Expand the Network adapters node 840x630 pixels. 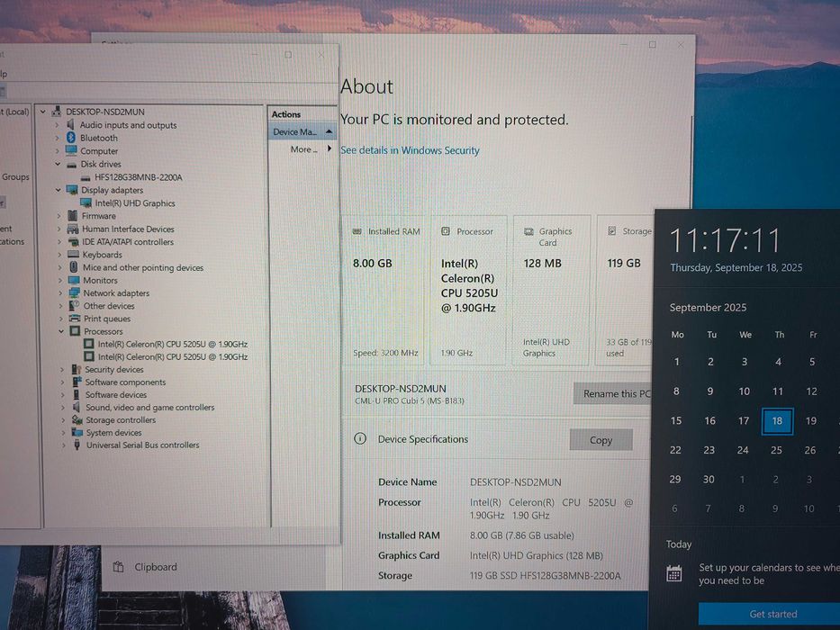click(60, 293)
